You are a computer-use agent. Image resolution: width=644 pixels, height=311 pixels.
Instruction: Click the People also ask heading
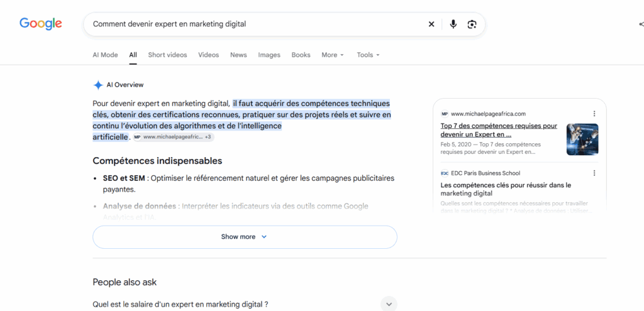125,282
